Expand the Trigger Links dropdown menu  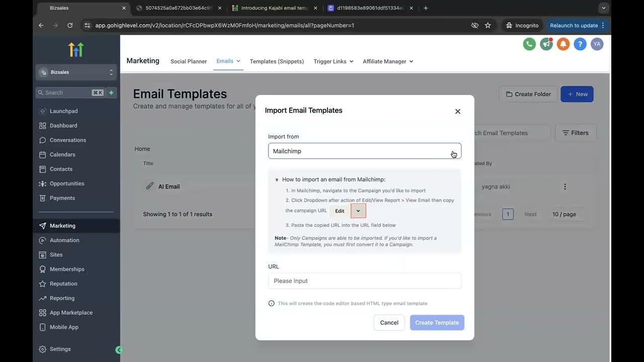(x=333, y=61)
